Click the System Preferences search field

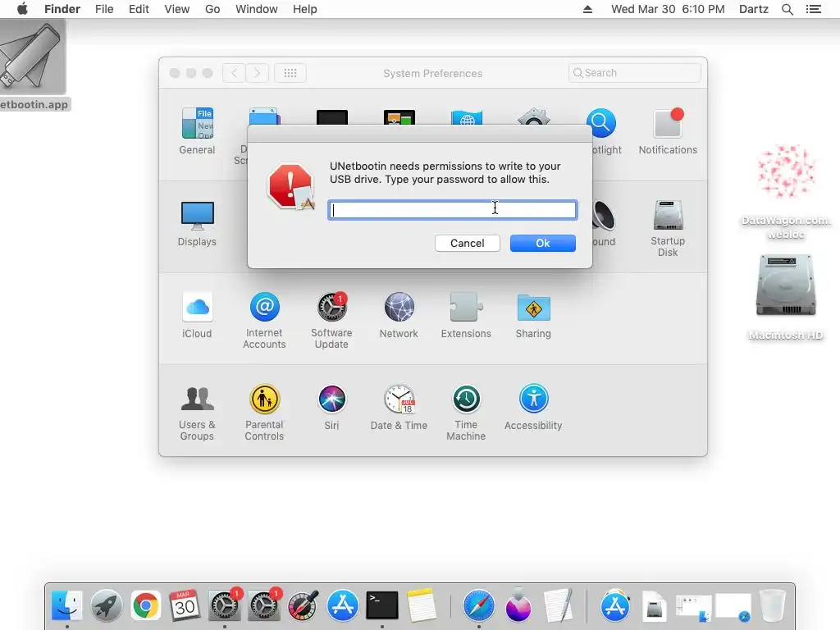click(x=634, y=73)
